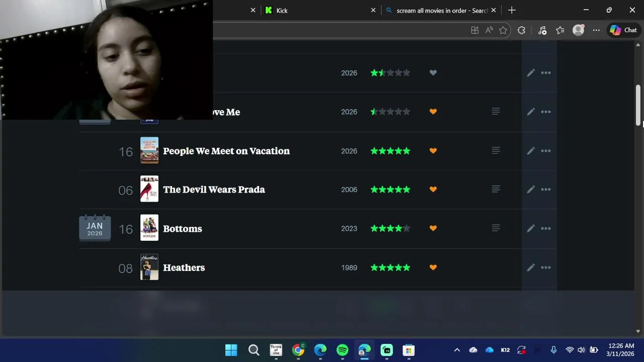Open the JAN 2026 calendar month link

click(x=95, y=228)
